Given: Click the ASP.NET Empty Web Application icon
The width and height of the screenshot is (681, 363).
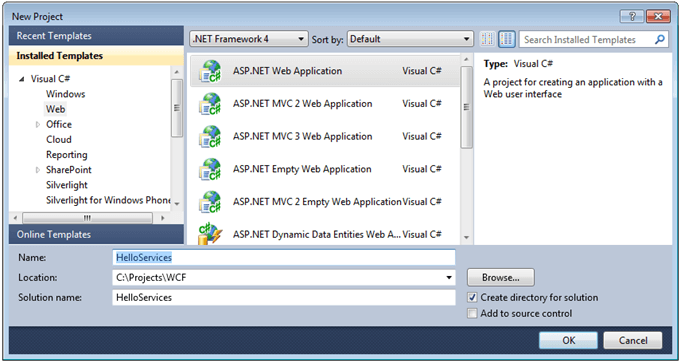Looking at the screenshot, I should (210, 169).
